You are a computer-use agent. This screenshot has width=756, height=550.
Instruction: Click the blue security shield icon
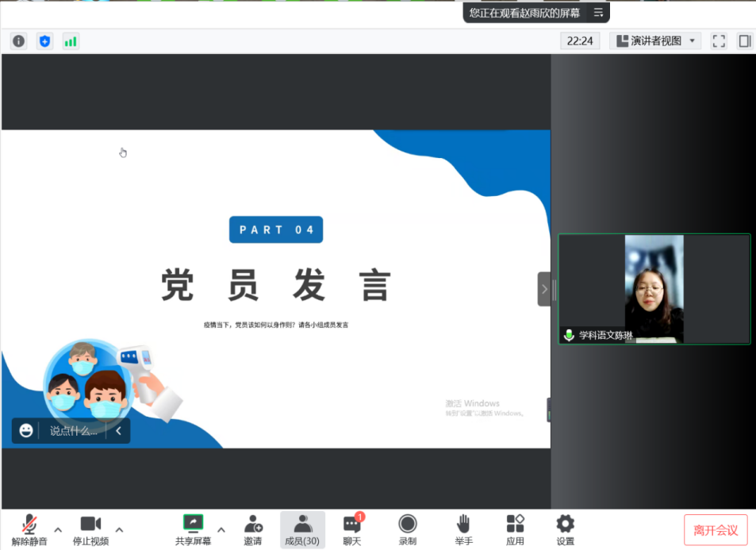click(44, 41)
